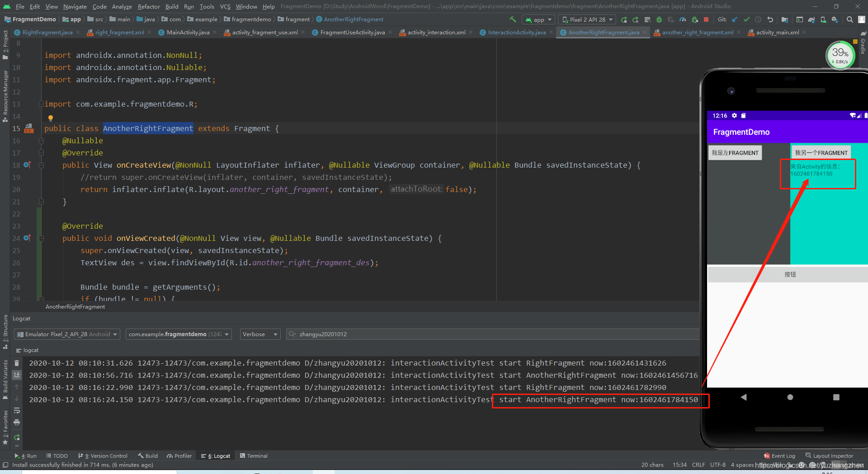Collapse the import block fold marker
868x474 pixels.
(x=42, y=104)
